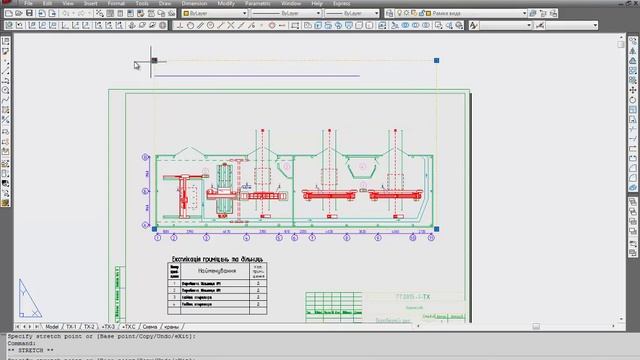Select the Spline tool in Draw toolbar
The width and height of the screenshot is (640, 360).
click(5, 100)
